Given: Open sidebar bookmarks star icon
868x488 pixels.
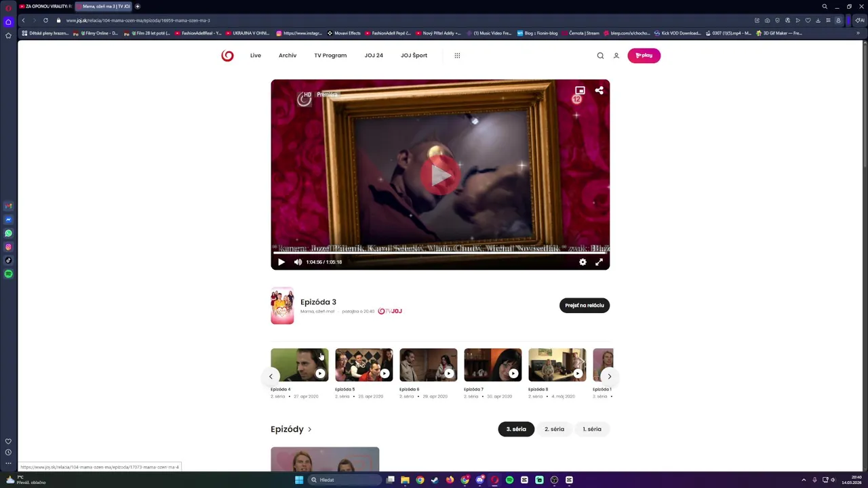Looking at the screenshot, I should [8, 35].
